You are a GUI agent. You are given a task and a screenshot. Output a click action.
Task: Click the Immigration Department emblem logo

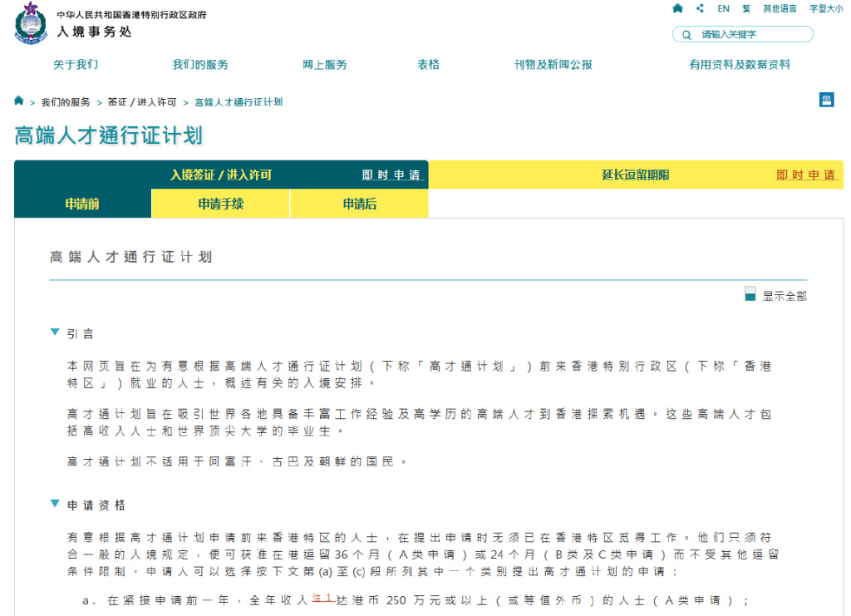click(32, 23)
